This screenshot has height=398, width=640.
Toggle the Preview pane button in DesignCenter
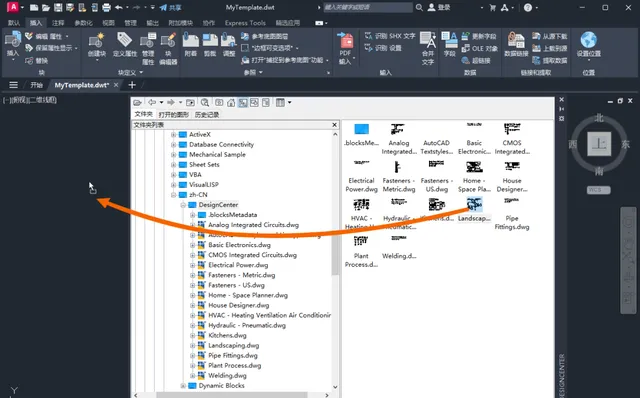coord(254,102)
